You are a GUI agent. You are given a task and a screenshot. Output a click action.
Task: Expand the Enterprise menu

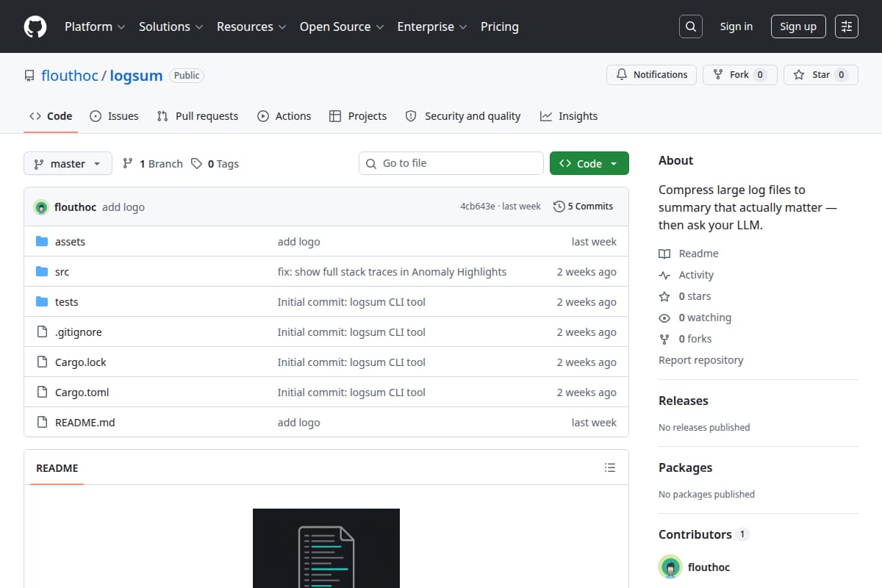click(x=432, y=26)
